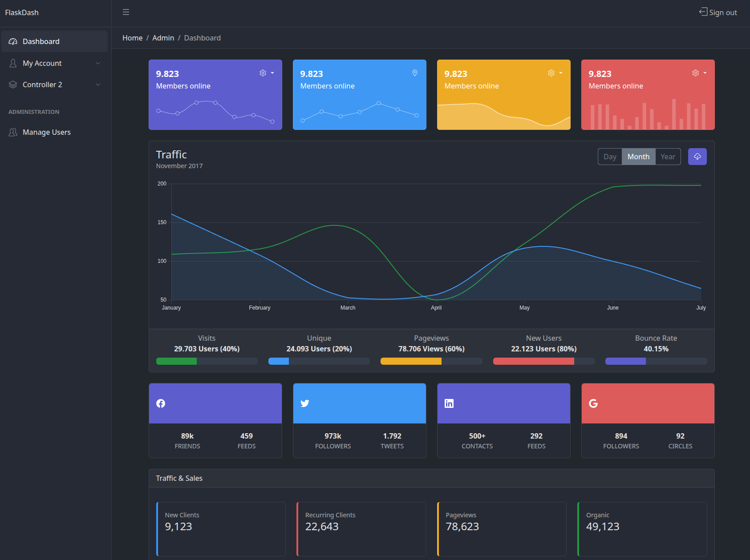Click the Manage Users people icon
Image resolution: width=750 pixels, height=560 pixels.
pyautogui.click(x=13, y=132)
